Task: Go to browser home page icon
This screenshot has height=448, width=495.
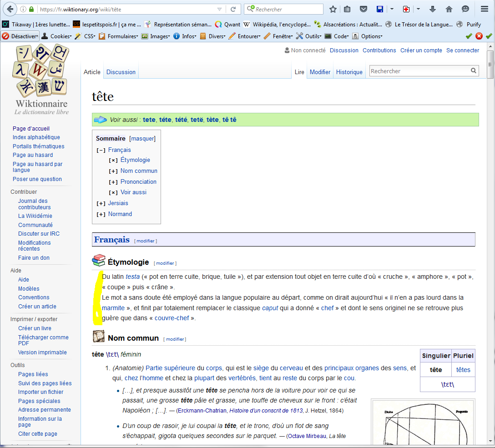Action: [449, 9]
